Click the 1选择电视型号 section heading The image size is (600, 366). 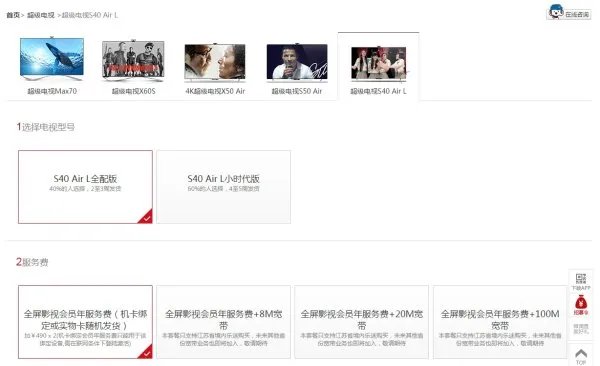(x=46, y=127)
